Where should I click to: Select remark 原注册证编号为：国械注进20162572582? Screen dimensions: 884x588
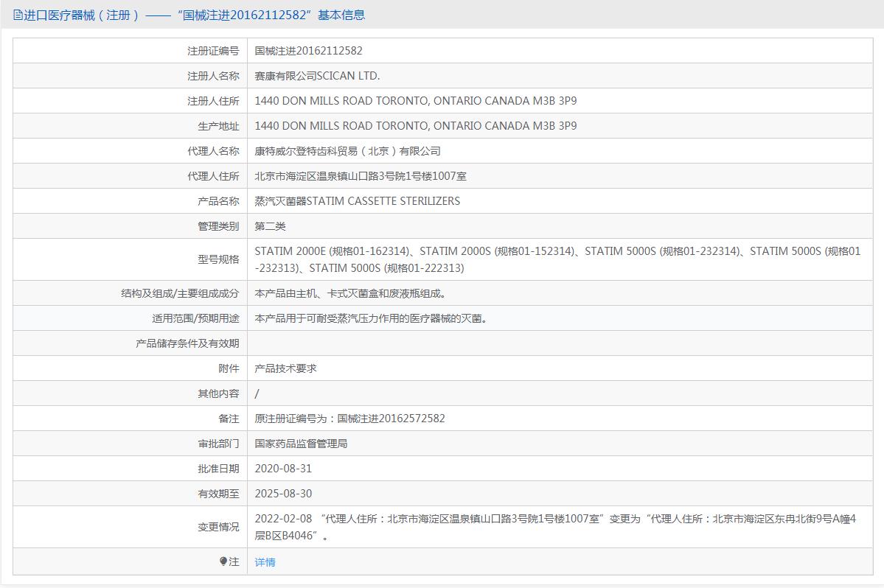point(349,419)
